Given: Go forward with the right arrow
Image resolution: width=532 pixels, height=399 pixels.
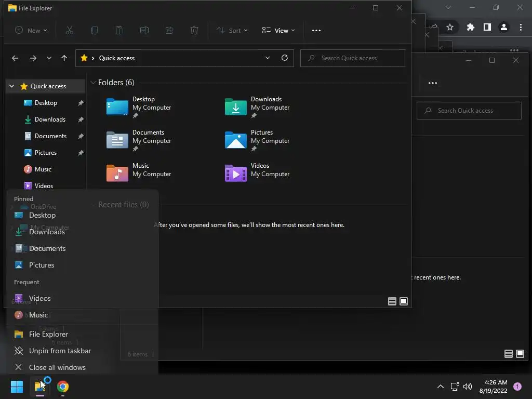Looking at the screenshot, I should [33, 58].
